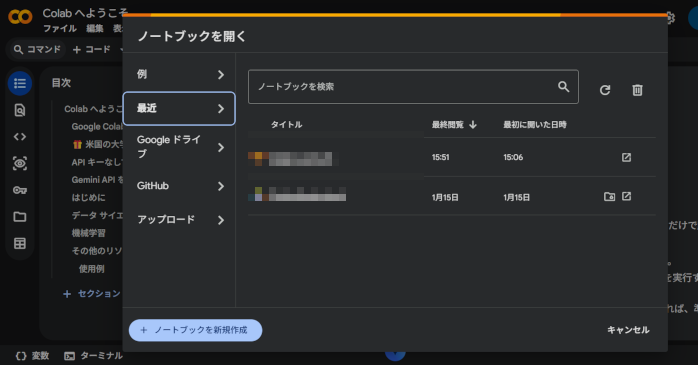The width and height of the screenshot is (698, 365).
Task: Click the Colab logo icon
Action: [20, 16]
